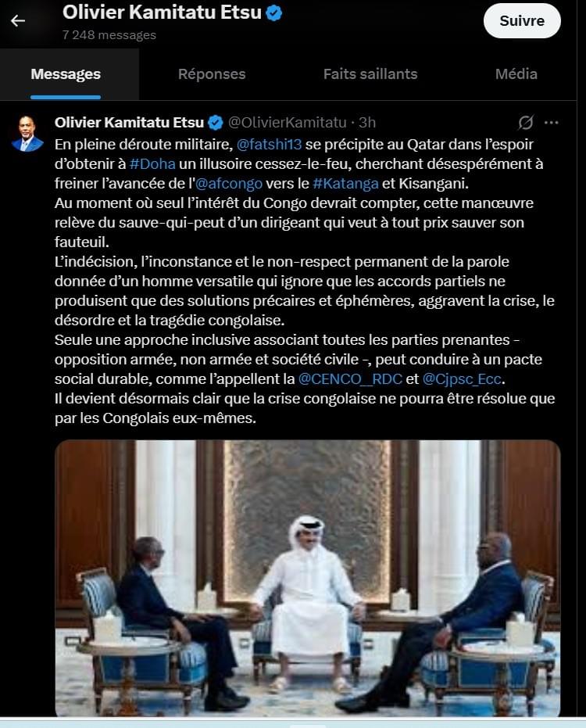Open the Réponses tab
Viewport: 586px width, 728px height.
coord(212,74)
